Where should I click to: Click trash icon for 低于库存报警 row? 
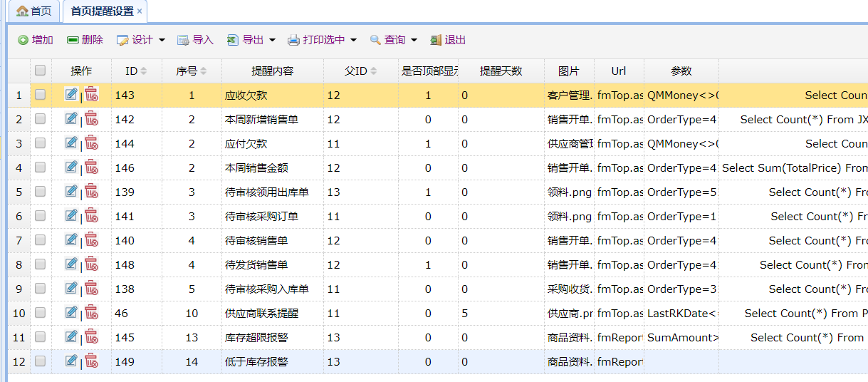(x=91, y=361)
